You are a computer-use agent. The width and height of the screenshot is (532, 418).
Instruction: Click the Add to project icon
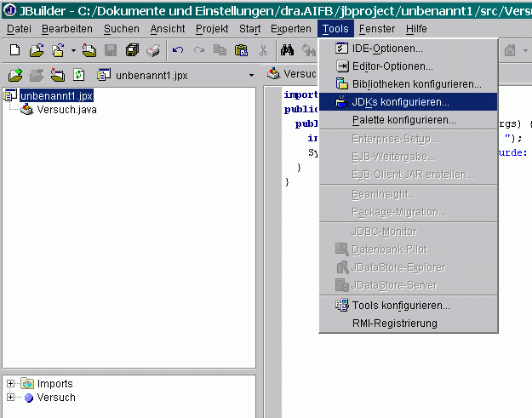15,75
